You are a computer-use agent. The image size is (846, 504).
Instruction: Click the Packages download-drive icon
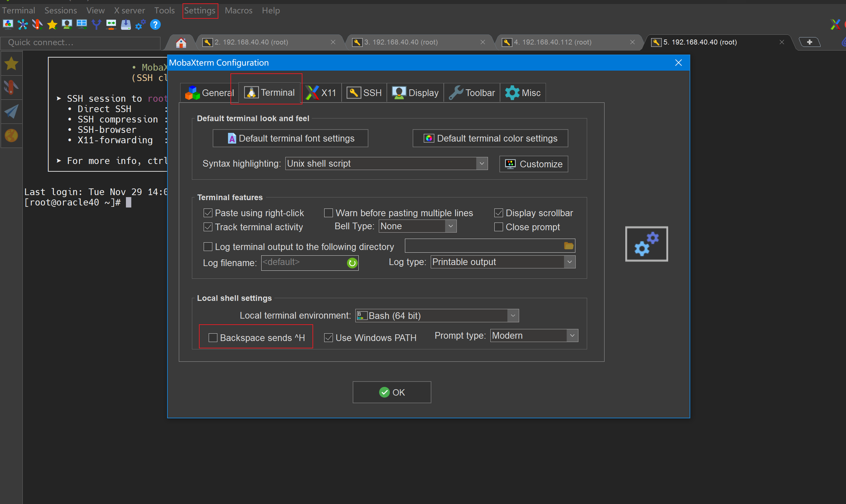coord(126,24)
